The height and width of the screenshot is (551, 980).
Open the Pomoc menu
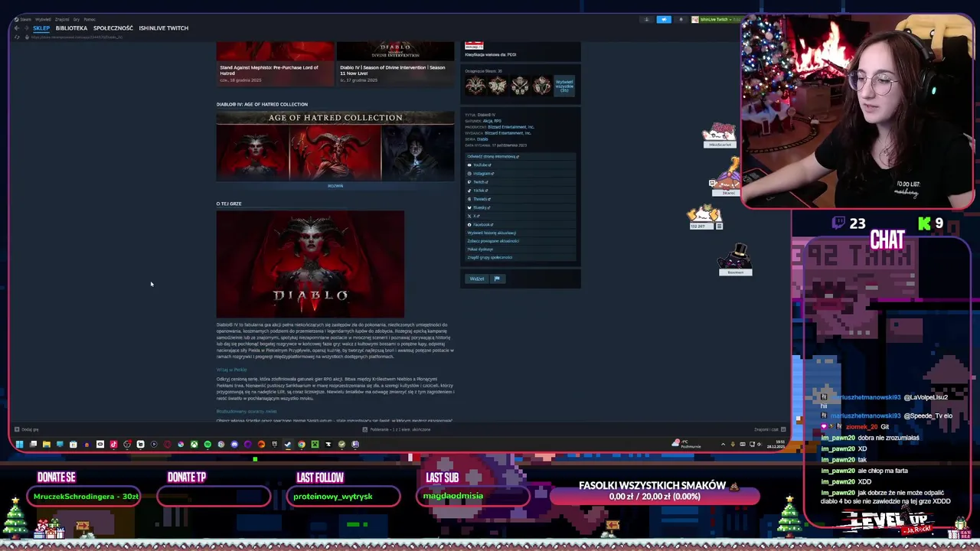click(90, 19)
